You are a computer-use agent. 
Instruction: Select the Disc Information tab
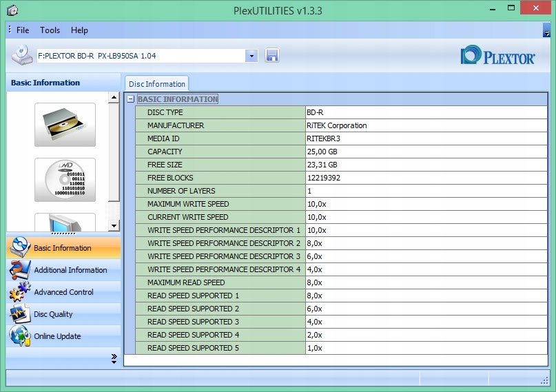pyautogui.click(x=157, y=84)
